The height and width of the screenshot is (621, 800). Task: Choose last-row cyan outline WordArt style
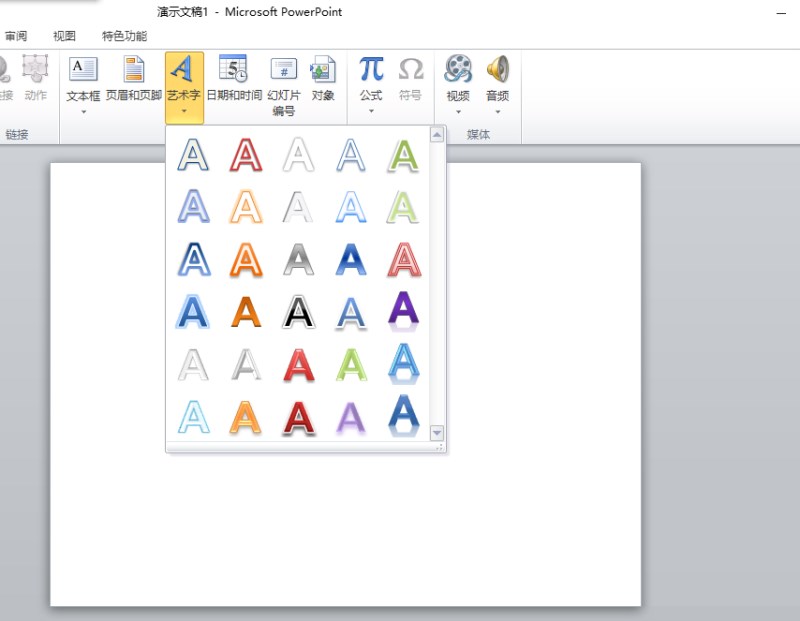[x=193, y=417]
